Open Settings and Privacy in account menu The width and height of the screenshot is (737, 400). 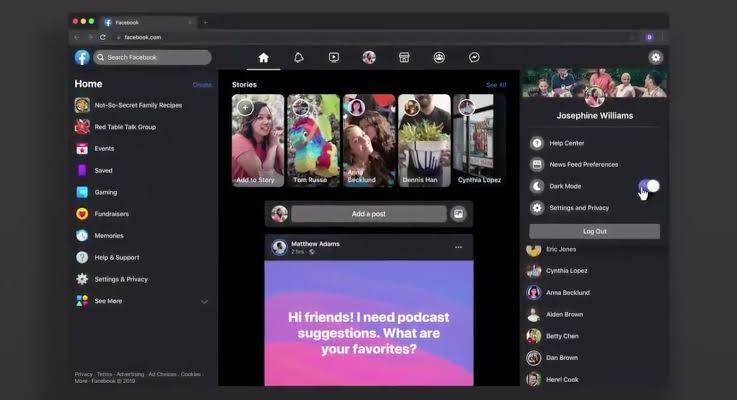(578, 208)
